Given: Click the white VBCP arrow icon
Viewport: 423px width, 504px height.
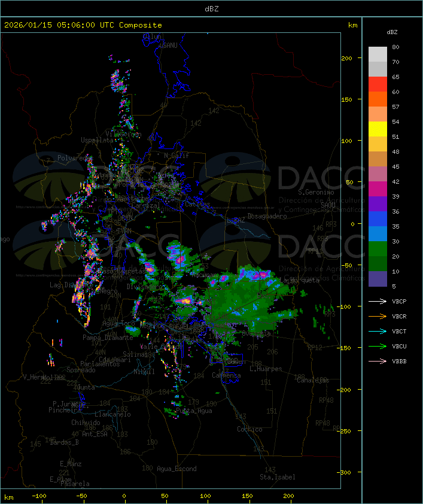Looking at the screenshot, I should [x=378, y=301].
